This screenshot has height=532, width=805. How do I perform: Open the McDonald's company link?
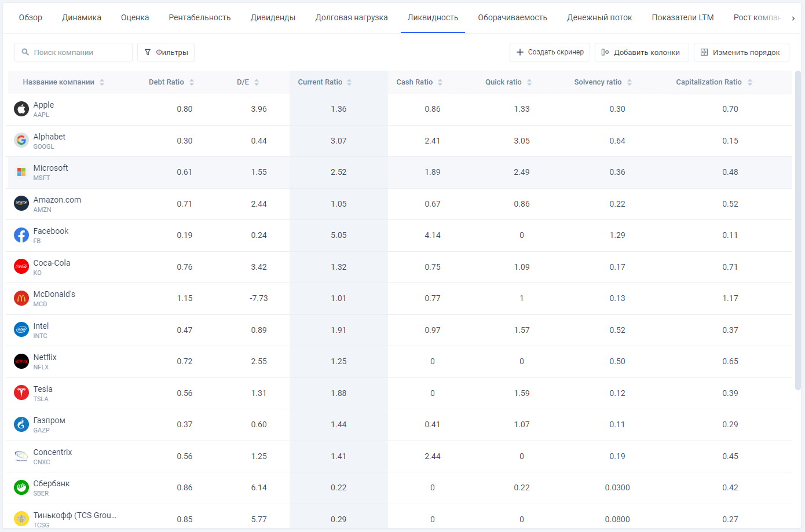point(54,294)
